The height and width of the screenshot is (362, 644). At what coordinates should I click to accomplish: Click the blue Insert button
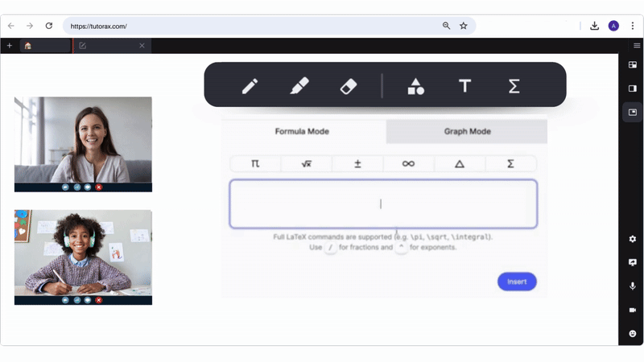(517, 282)
